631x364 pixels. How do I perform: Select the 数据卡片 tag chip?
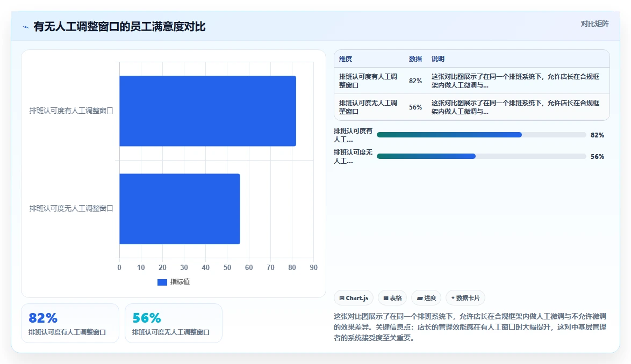[x=465, y=298]
